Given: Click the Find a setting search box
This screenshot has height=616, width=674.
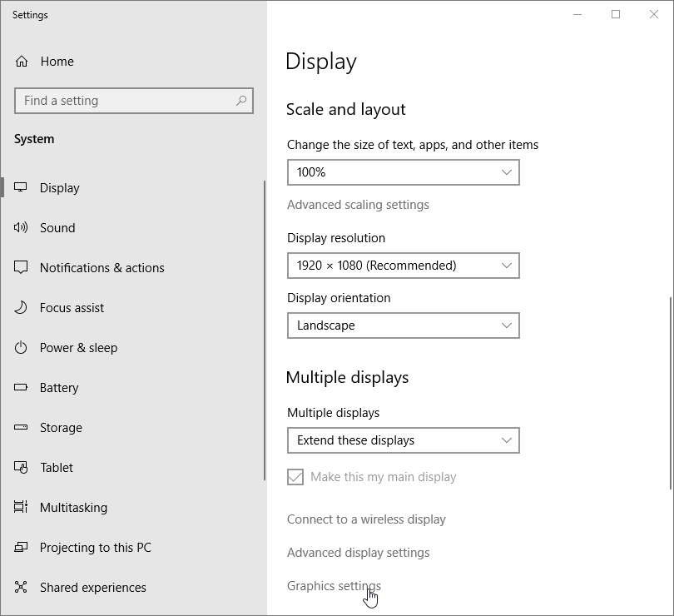Looking at the screenshot, I should (x=125, y=101).
